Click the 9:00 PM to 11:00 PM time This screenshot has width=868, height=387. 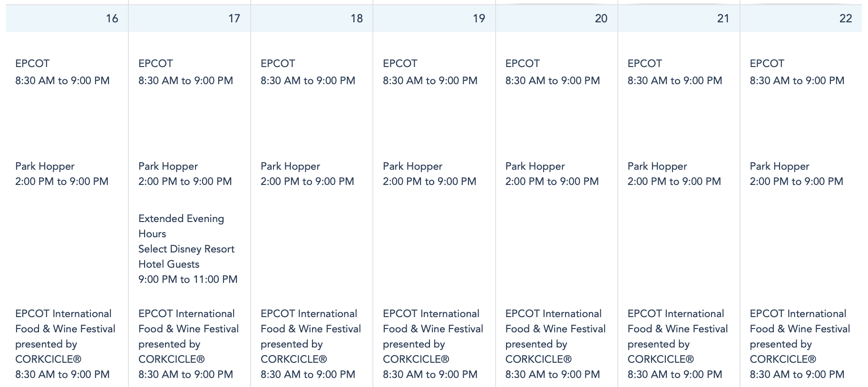188,280
